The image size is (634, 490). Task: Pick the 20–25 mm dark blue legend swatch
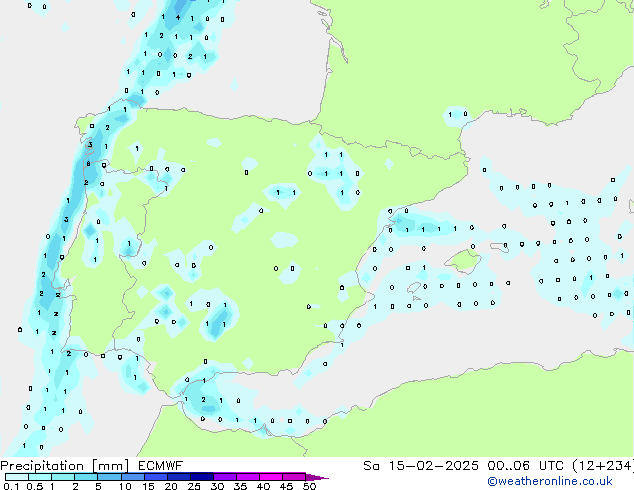tap(179, 477)
